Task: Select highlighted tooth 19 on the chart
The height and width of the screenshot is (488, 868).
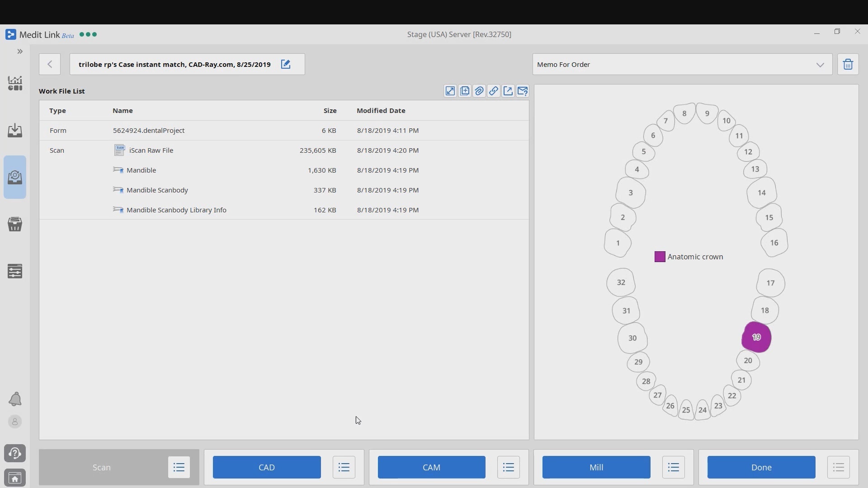Action: coord(756,337)
